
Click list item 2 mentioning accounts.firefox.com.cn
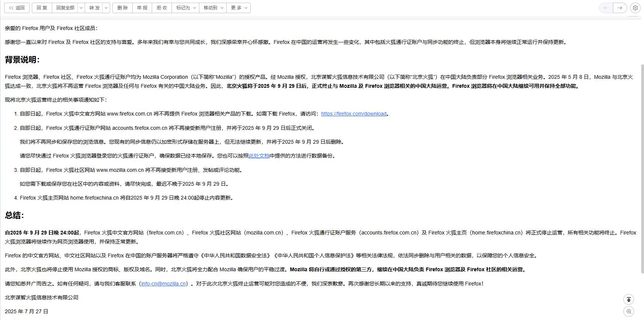click(x=168, y=128)
